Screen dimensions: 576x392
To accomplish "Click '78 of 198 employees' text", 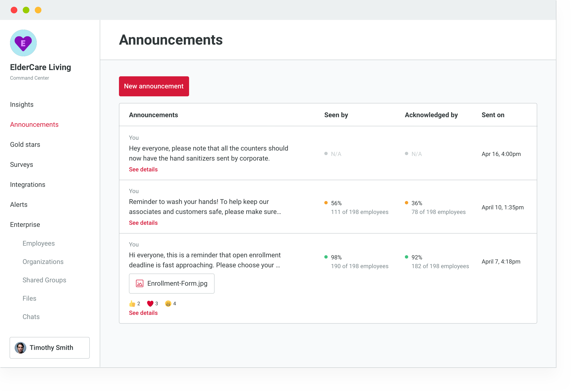I will coord(439,212).
